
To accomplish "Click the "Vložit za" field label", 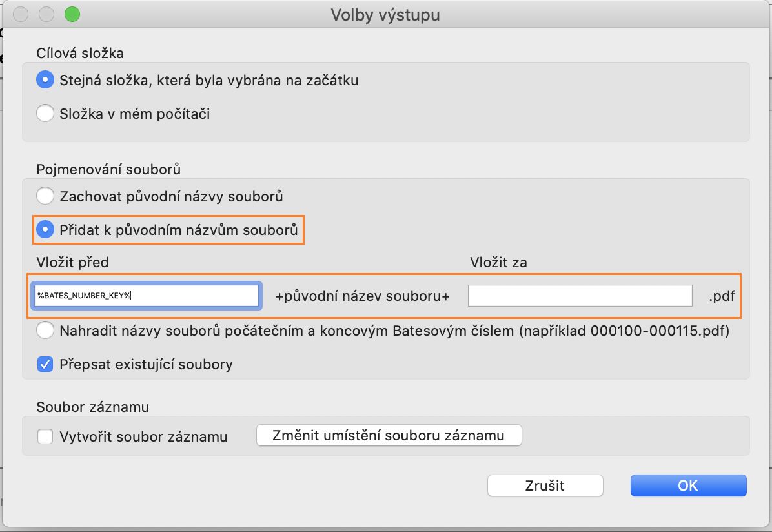I will [x=500, y=262].
